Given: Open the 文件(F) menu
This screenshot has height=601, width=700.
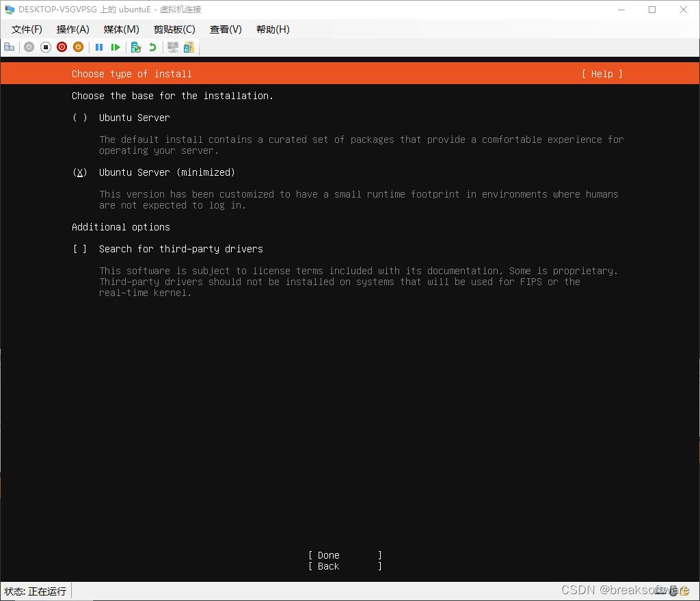Looking at the screenshot, I should [27, 29].
